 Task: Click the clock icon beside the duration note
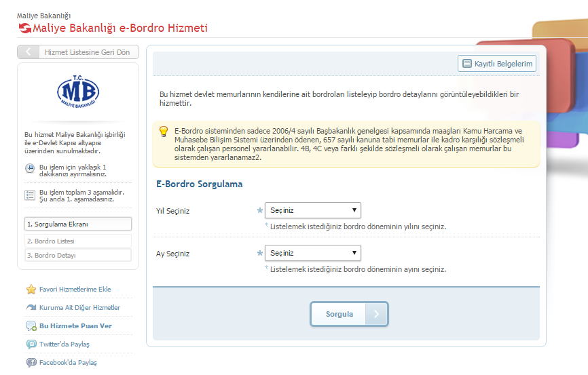(30, 168)
